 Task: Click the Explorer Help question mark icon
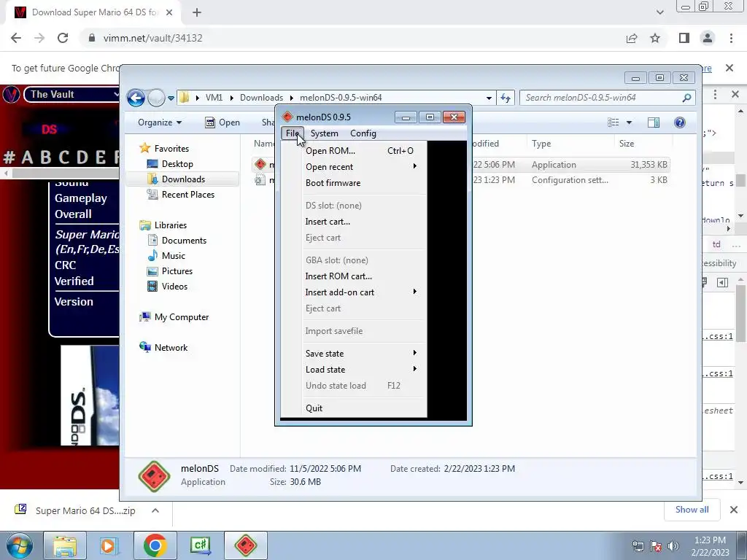point(680,122)
